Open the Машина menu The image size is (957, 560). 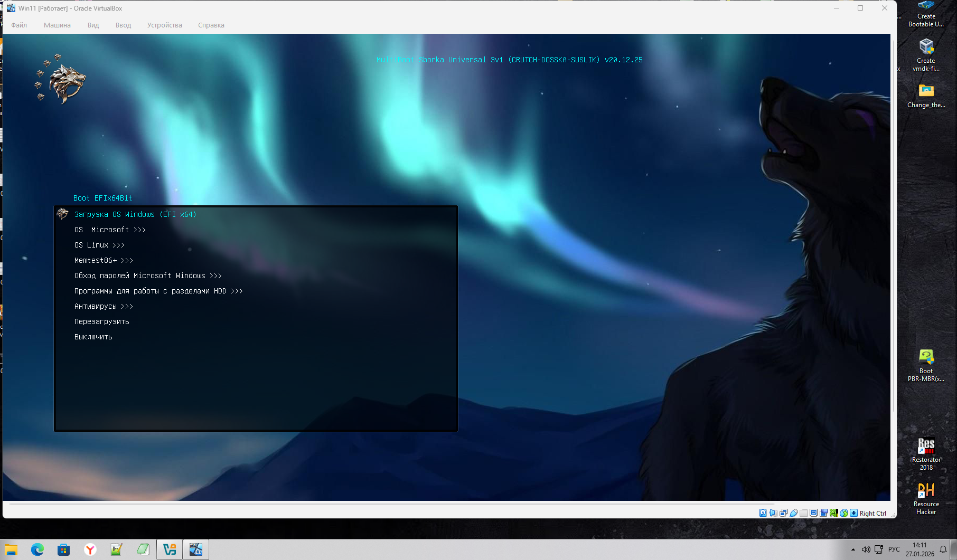pos(57,25)
